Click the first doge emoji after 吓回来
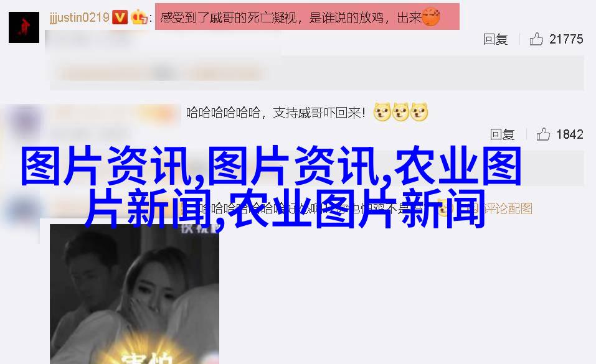Viewport: 596px width, 364px height. [382, 112]
